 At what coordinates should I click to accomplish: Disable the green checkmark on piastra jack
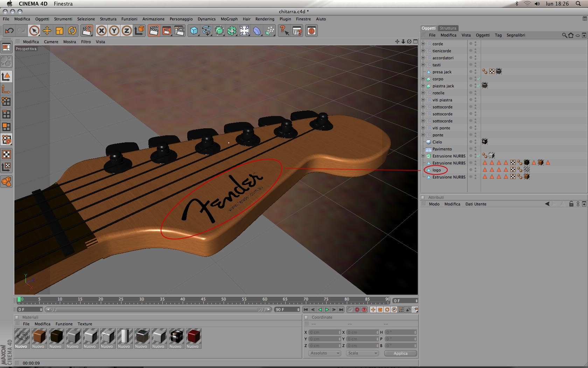(x=478, y=86)
